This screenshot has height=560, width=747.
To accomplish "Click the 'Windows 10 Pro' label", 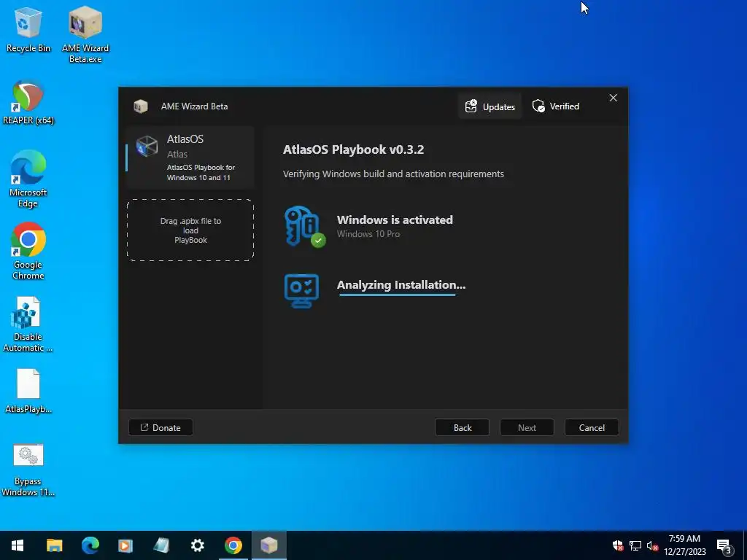I will pyautogui.click(x=368, y=234).
